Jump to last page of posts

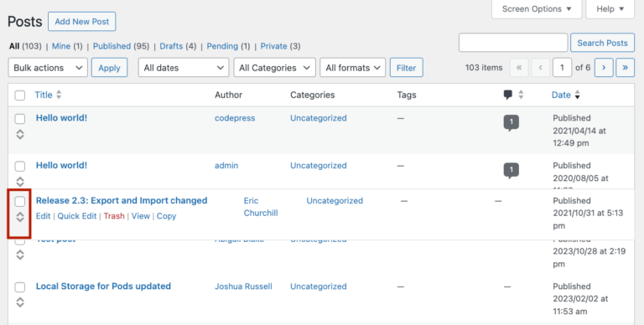pyautogui.click(x=625, y=68)
